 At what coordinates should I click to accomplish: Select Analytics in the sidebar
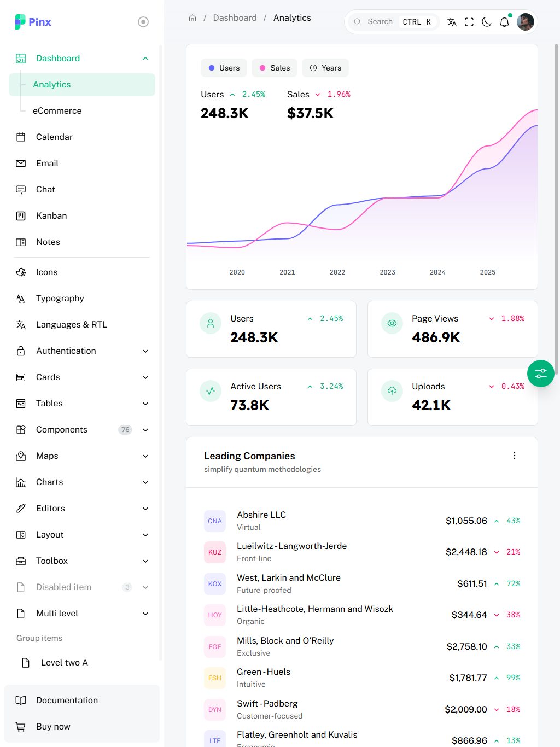click(x=82, y=85)
